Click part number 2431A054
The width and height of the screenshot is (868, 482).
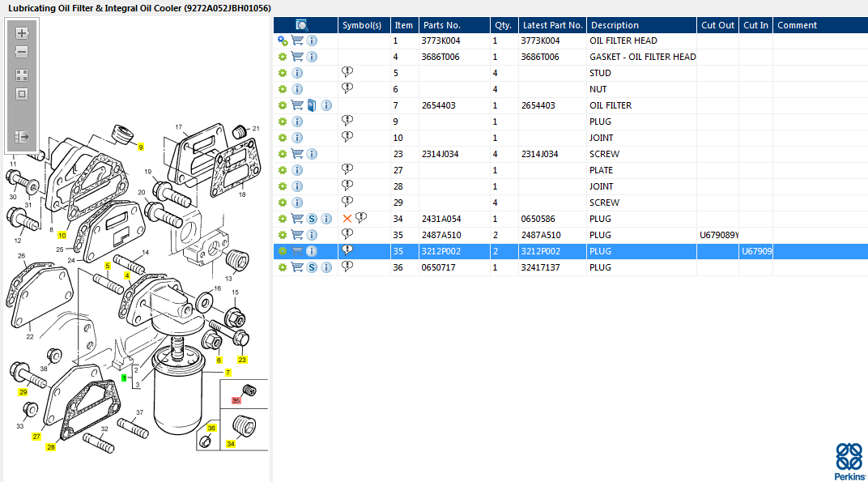tap(441, 219)
